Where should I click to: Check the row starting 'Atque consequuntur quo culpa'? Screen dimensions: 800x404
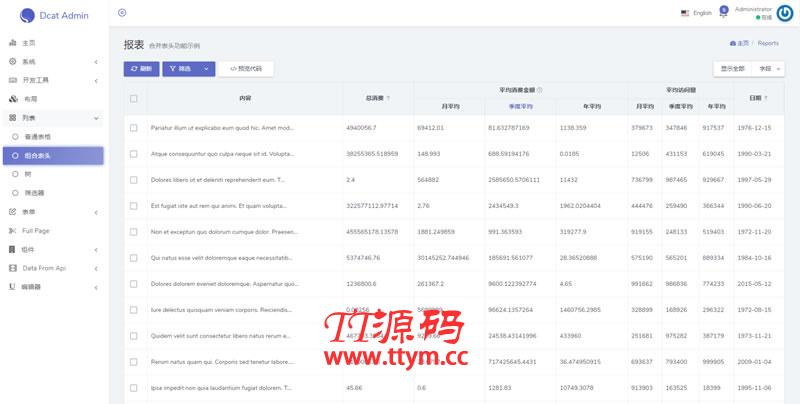click(x=134, y=154)
